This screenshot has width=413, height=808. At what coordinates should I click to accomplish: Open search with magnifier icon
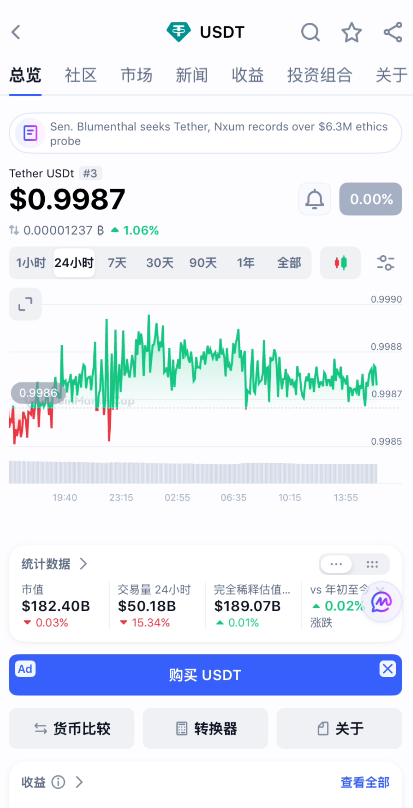coord(310,32)
